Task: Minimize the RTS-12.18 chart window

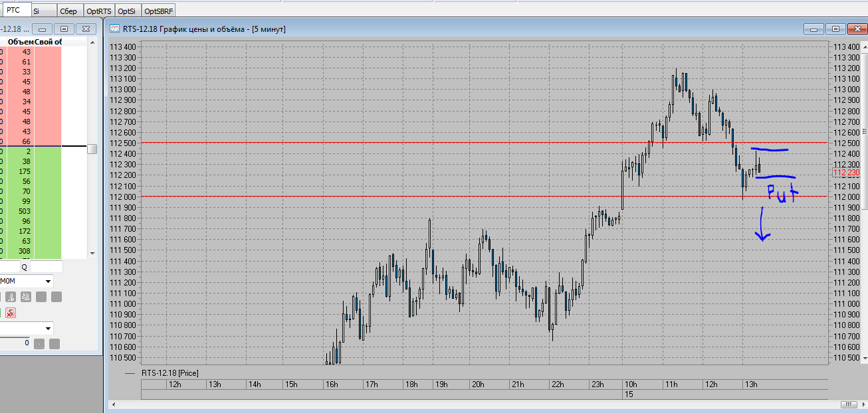Action: coord(814,29)
